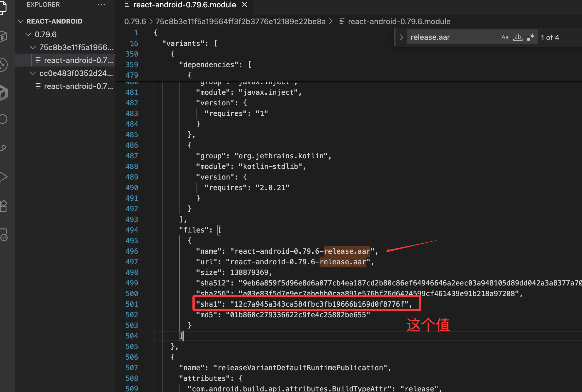Open the remote terminal icon at activity bar bottom
The width and height of the screenshot is (582, 392).
pyautogui.click(x=4, y=235)
